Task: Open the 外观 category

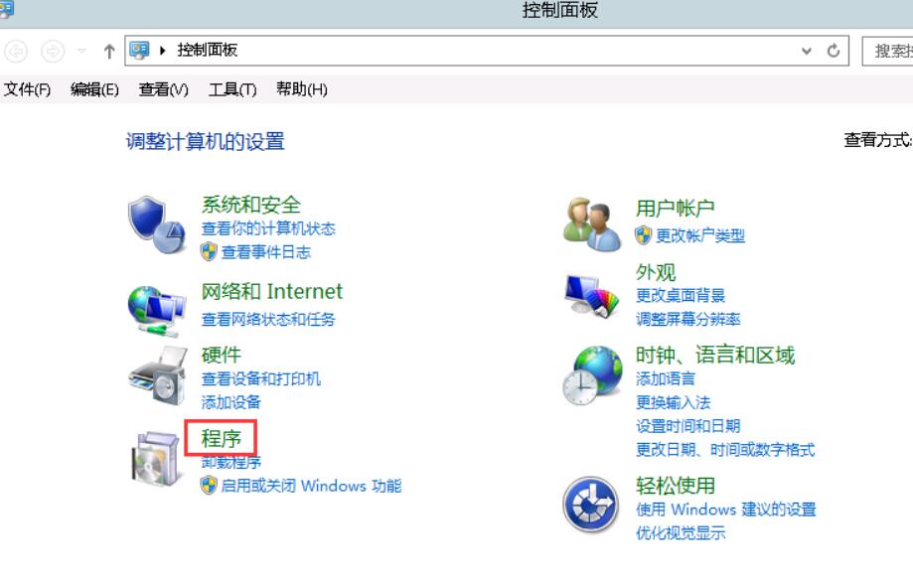Action: click(x=656, y=272)
